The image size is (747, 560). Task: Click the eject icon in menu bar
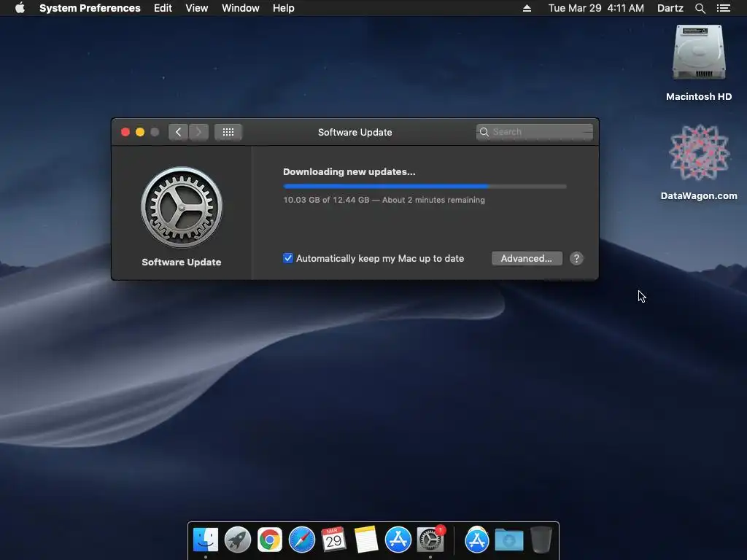[x=527, y=8]
